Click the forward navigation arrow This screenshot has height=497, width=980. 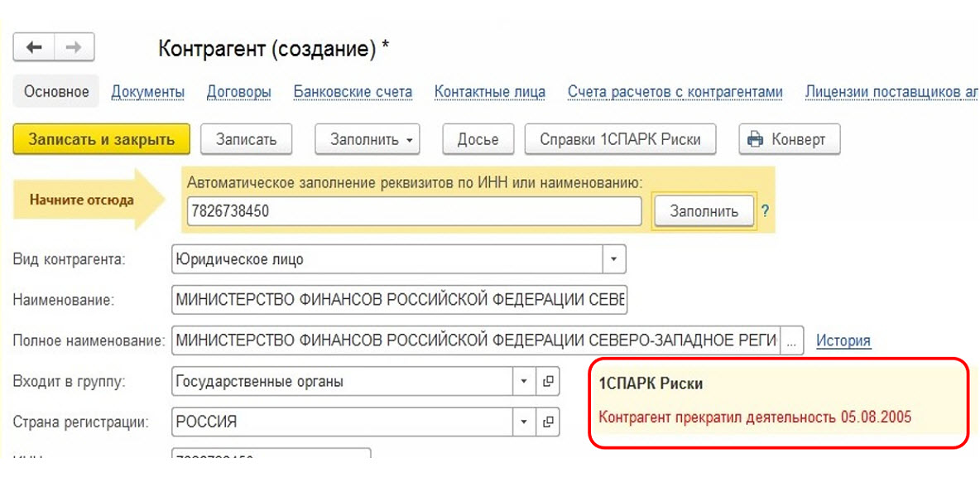(74, 47)
